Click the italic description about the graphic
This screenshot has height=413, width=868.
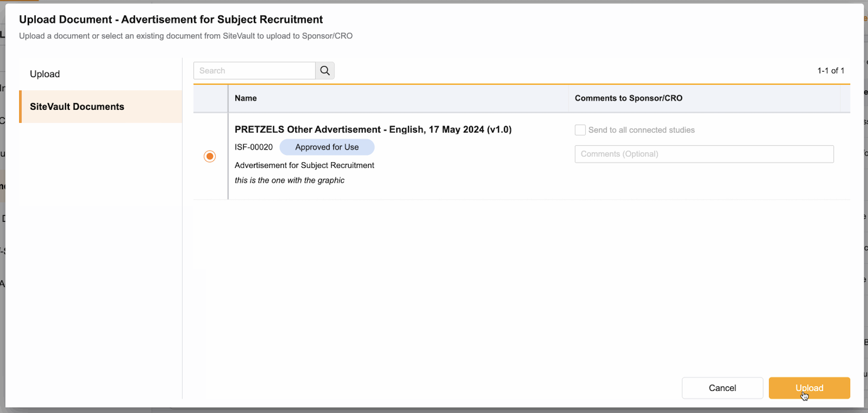289,180
